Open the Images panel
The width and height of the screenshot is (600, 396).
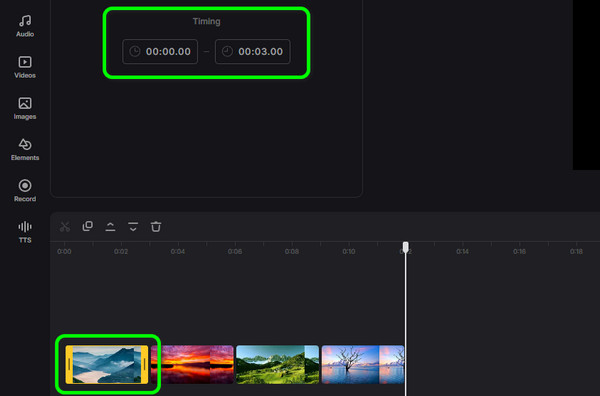pyautogui.click(x=25, y=108)
